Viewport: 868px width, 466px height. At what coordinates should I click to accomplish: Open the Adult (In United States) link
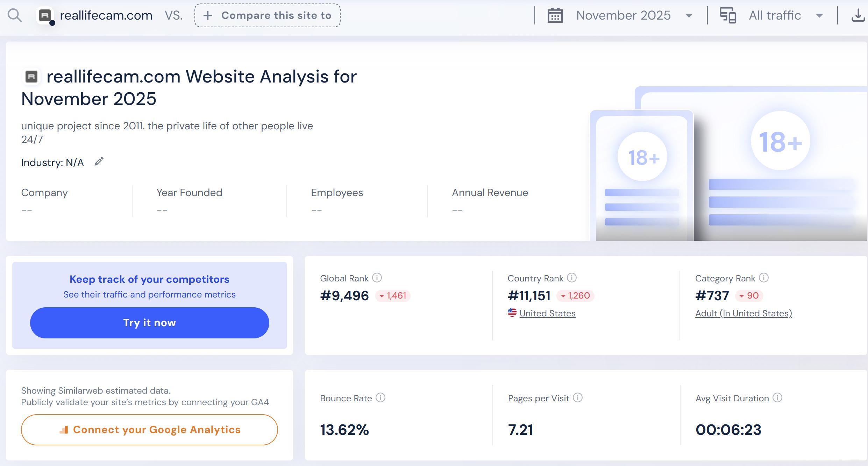pos(744,313)
